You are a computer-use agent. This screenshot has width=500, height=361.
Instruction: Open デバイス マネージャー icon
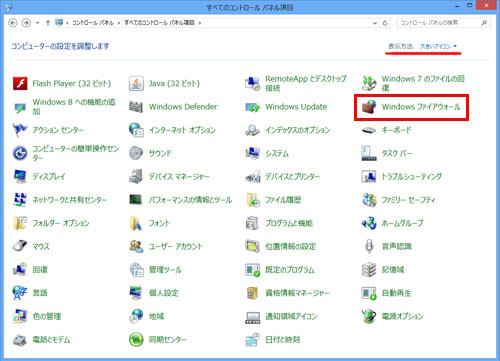pos(136,176)
